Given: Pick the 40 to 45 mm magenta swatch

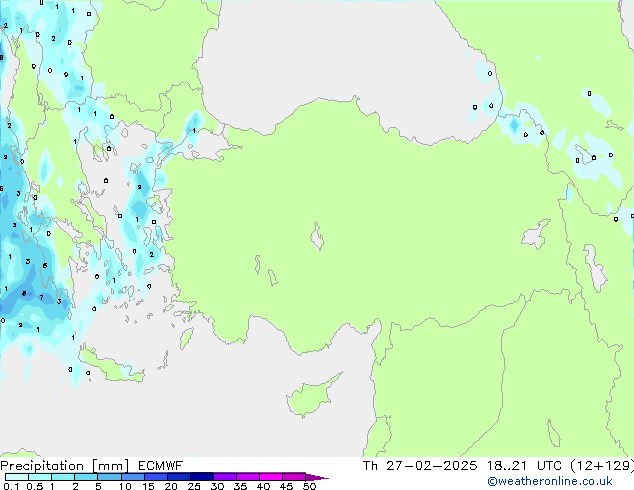Looking at the screenshot, I should [x=271, y=477].
